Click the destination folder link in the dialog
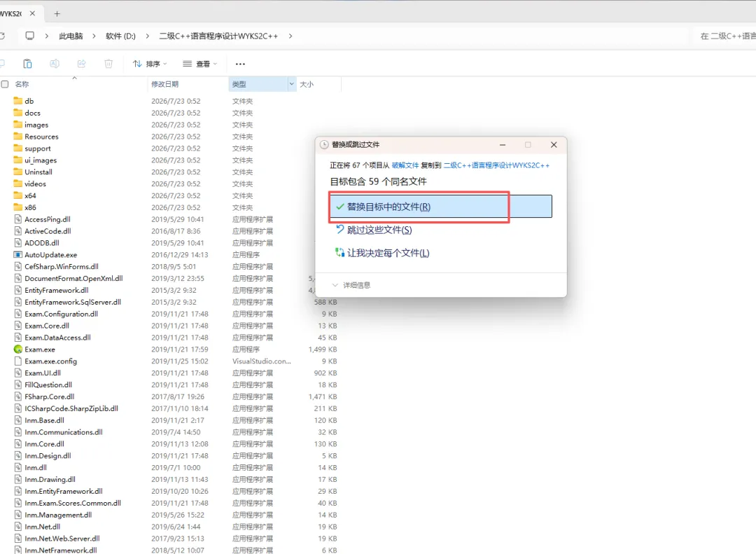756x554 pixels. (x=496, y=165)
